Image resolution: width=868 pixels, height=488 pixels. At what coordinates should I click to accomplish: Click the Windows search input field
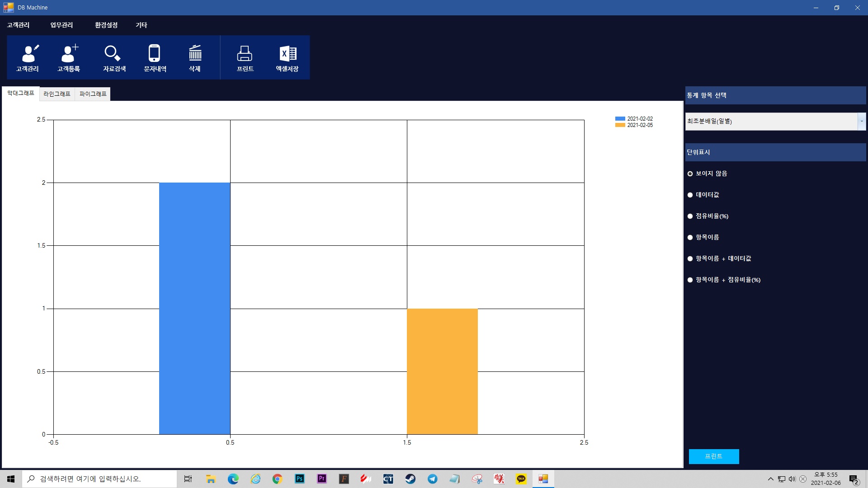99,479
